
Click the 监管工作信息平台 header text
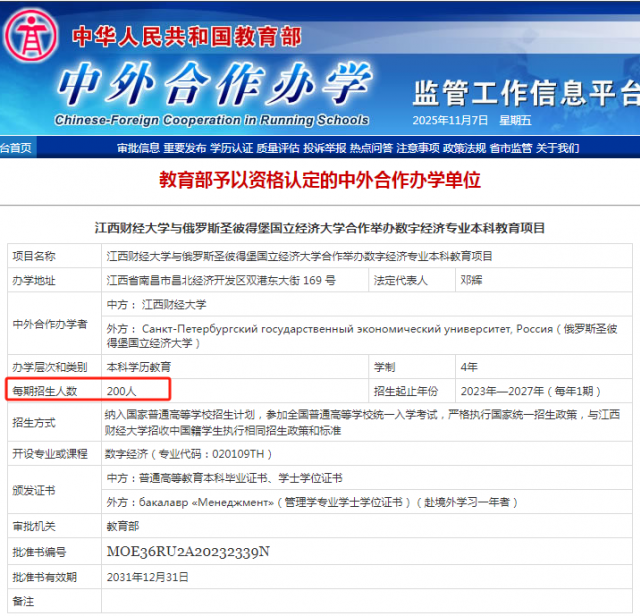pyautogui.click(x=525, y=94)
